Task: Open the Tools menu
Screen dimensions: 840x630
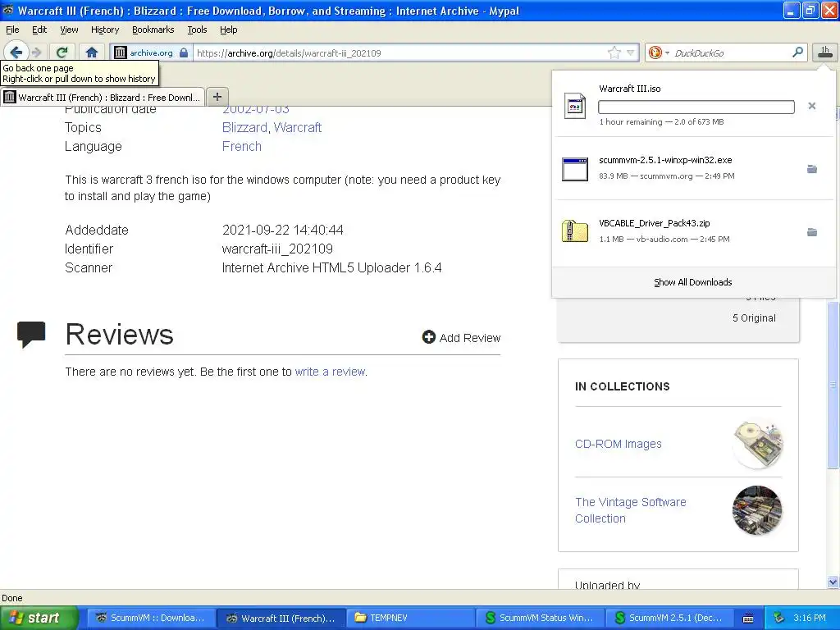Action: 197,30
